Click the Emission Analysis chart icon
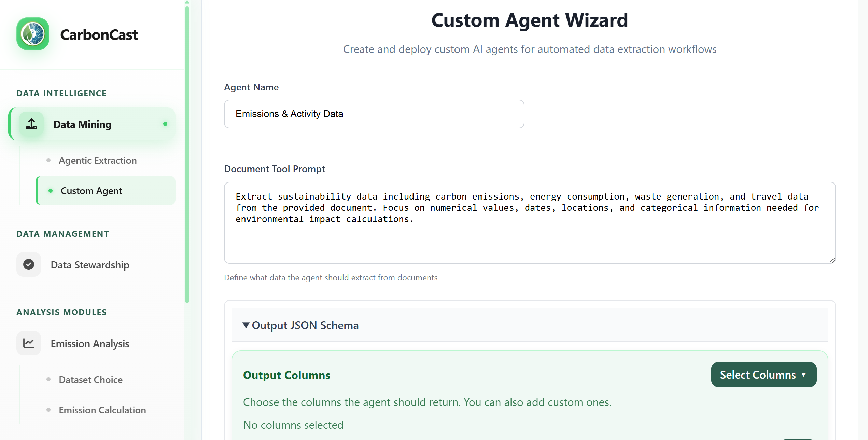Viewport: 868px width, 440px height. (29, 343)
